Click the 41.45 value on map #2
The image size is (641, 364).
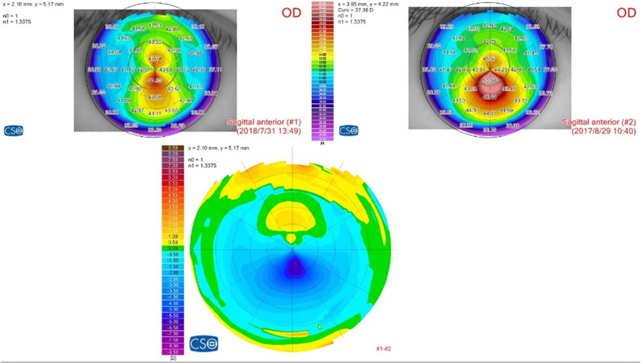[x=531, y=53]
